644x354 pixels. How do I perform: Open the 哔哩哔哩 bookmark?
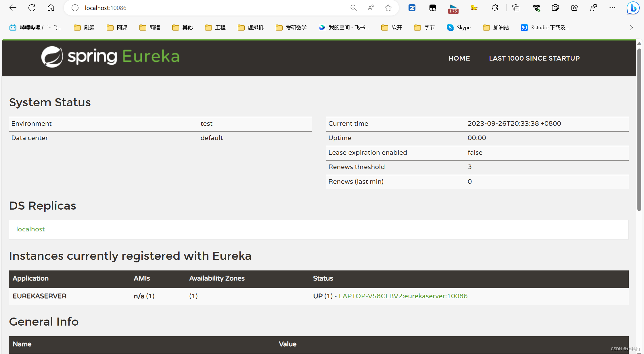(x=35, y=28)
